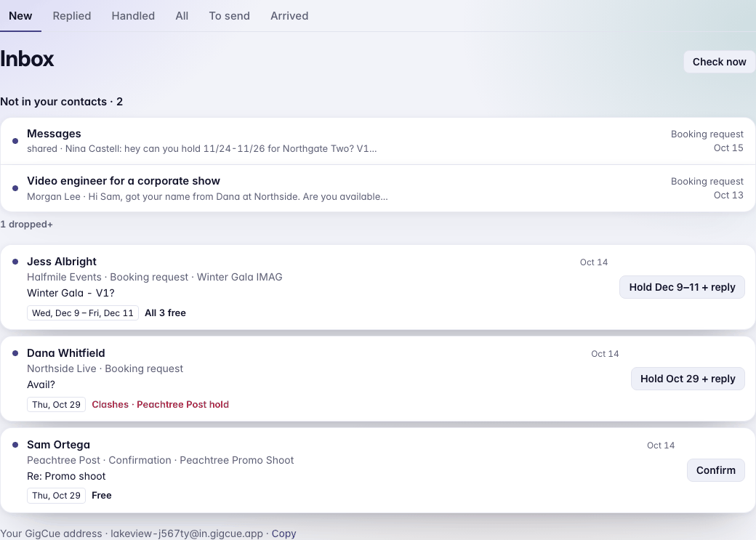Image resolution: width=756 pixels, height=540 pixels.
Task: Expand the 1 dropped section
Action: coord(26,224)
